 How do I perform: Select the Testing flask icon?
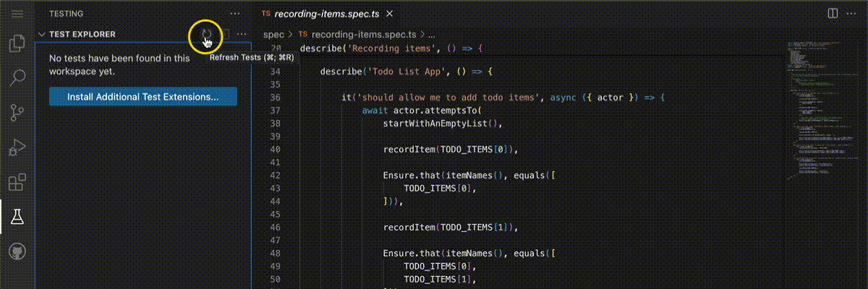pos(16,216)
